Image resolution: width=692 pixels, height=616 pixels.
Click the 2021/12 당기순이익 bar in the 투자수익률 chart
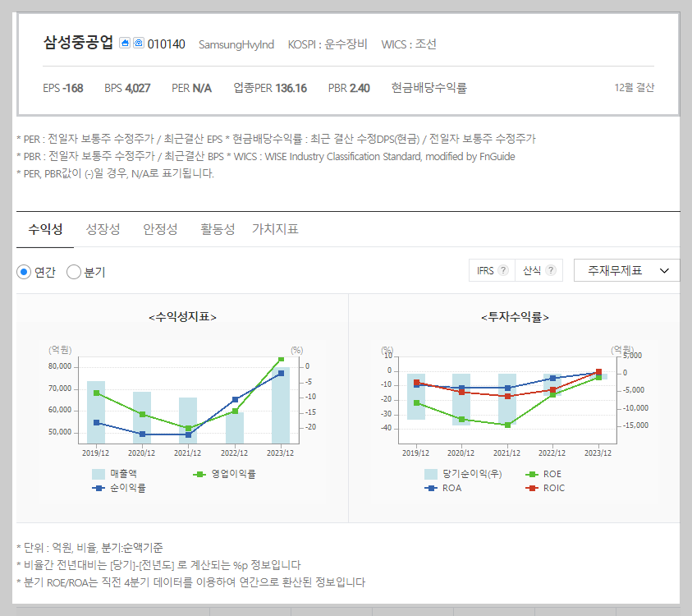coord(507,399)
